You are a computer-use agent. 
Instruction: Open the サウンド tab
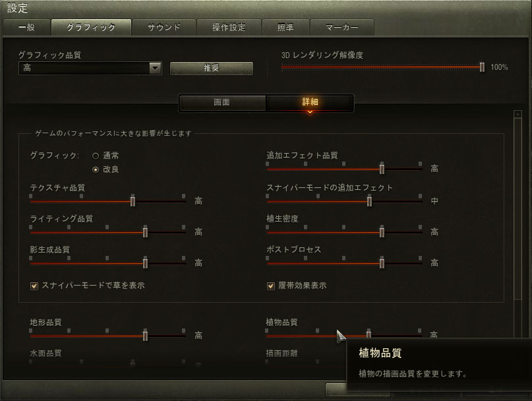164,27
